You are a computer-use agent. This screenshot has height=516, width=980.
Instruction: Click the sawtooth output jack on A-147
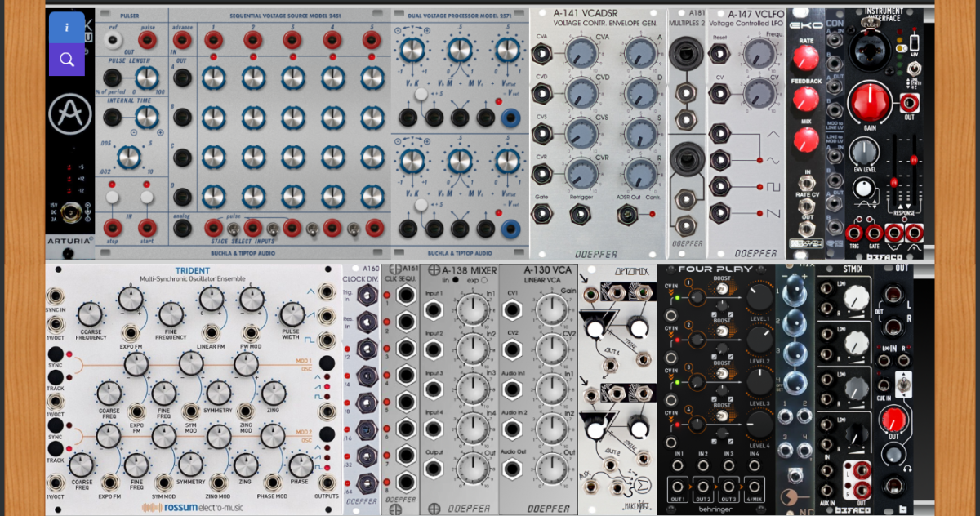(720, 214)
